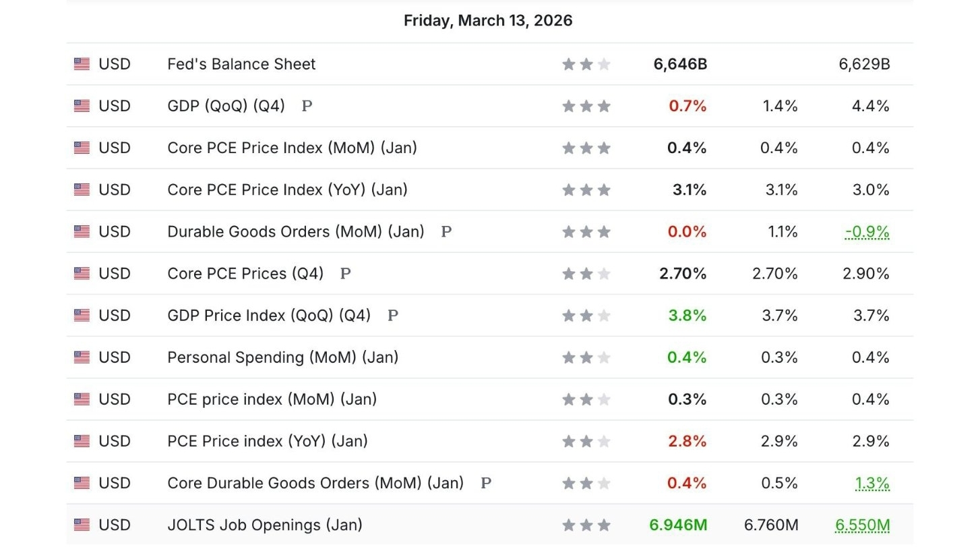This screenshot has height=551, width=980.
Task: Open the Fed's Balance Sheet event
Action: click(241, 64)
